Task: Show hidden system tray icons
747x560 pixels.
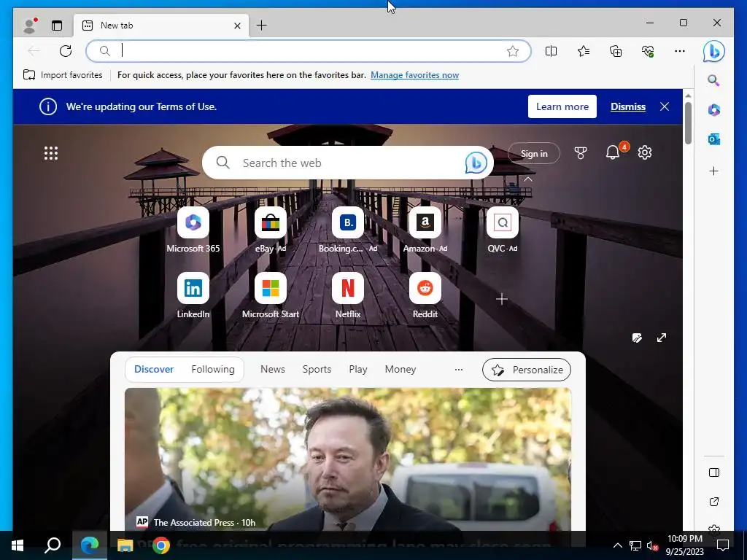Action: tap(617, 545)
